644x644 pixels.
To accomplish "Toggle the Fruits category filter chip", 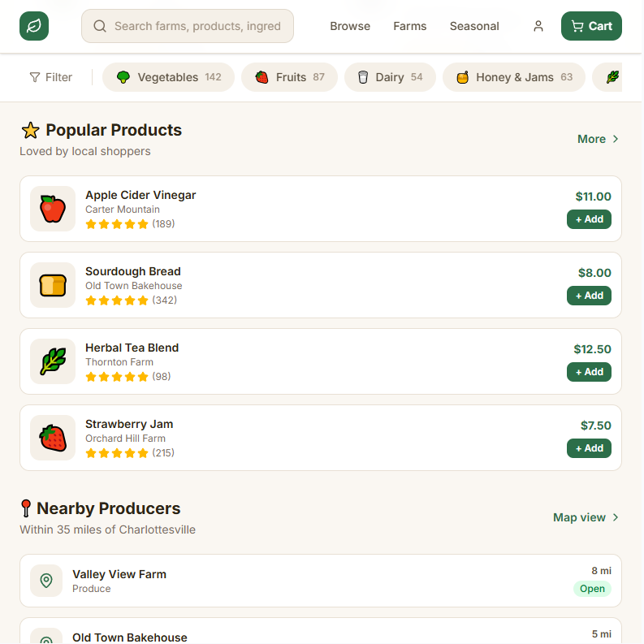I will 290,77.
